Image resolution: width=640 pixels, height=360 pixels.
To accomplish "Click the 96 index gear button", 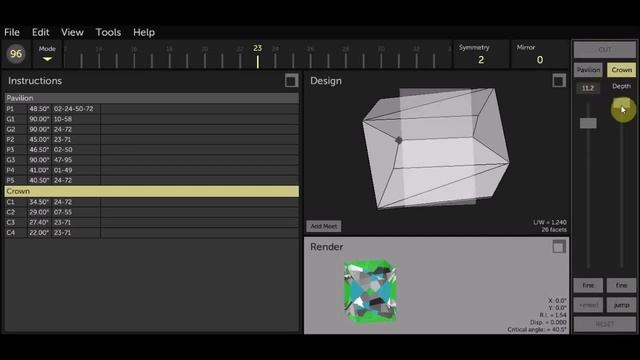I will (x=16, y=54).
